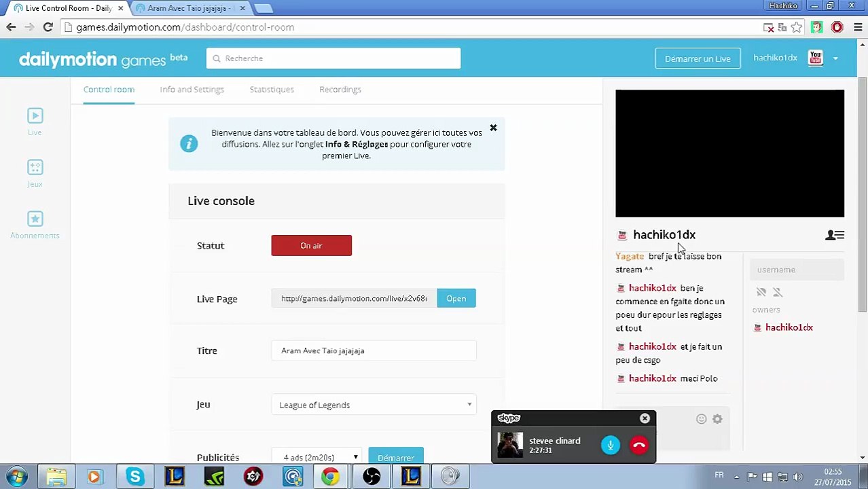This screenshot has height=489, width=868.
Task: Bookmark this page with the star
Action: coord(797,27)
